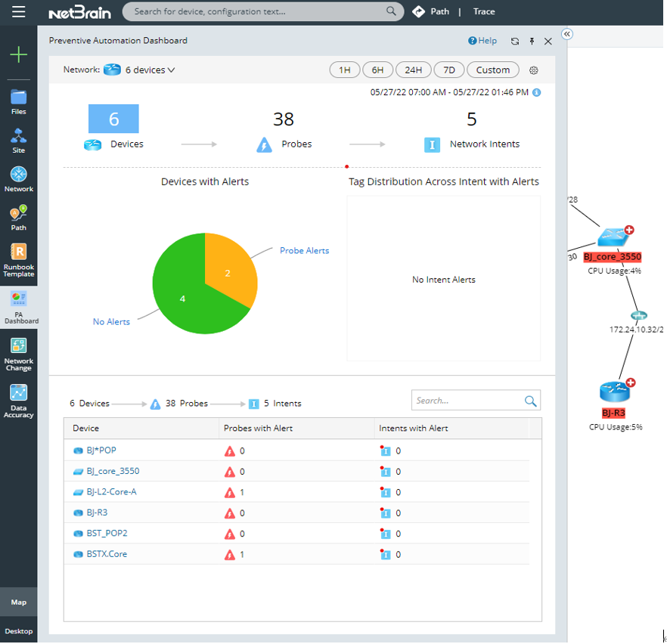Collapse the dashboard panel with double chevron
Viewport: 667px width, 644px height.
(x=567, y=34)
